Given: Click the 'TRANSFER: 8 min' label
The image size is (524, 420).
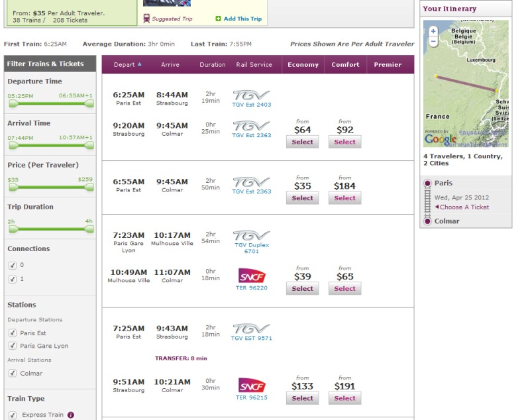Looking at the screenshot, I should click(181, 358).
